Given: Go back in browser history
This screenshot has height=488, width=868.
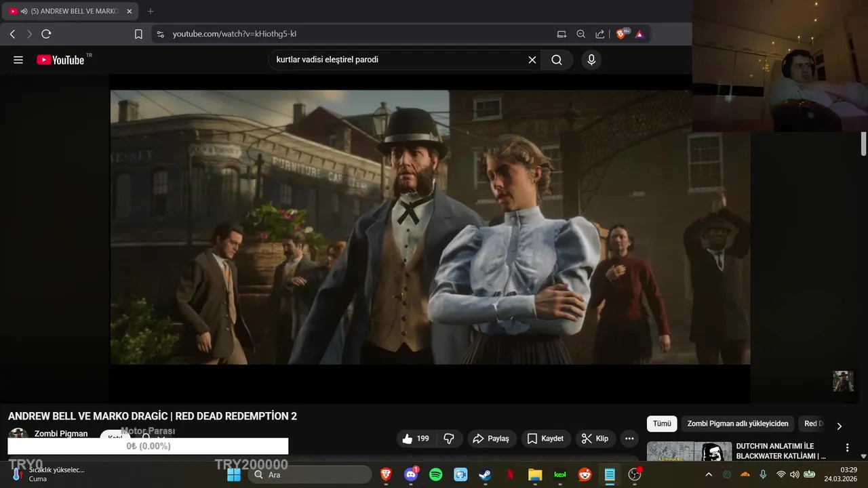Looking at the screenshot, I should click(x=12, y=34).
